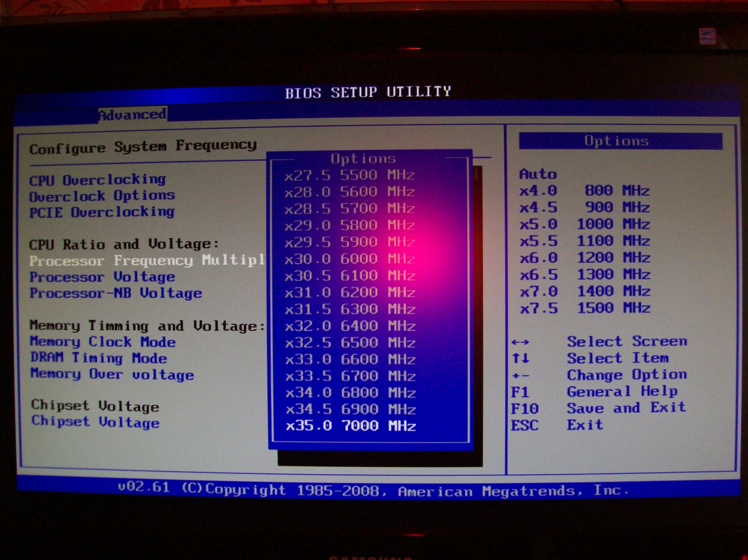Open the Advanced tab
Viewport: 748px width, 560px height.
(x=133, y=115)
